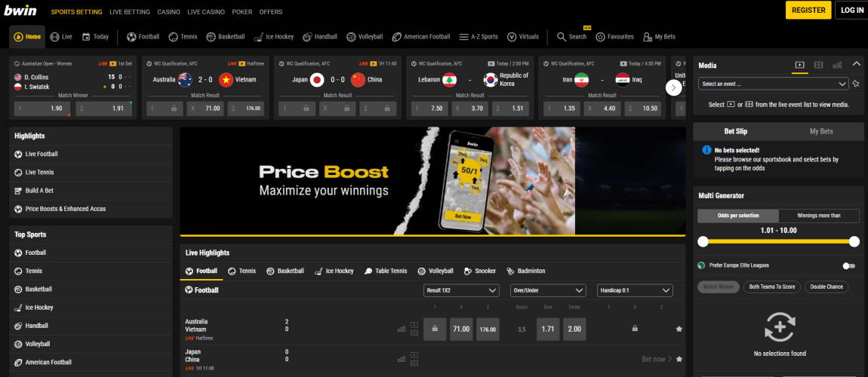Switch Live Highlights to Badminton tab
Image resolution: width=868 pixels, height=377 pixels.
tap(525, 271)
